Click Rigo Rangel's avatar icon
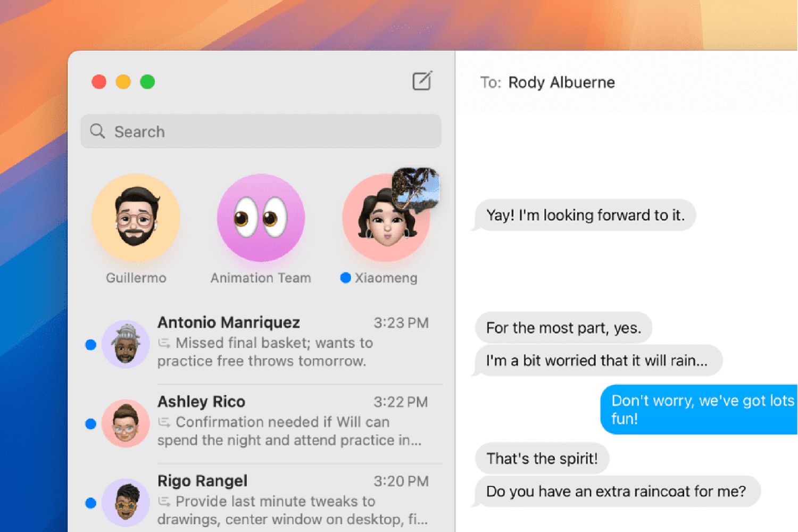Viewport: 798px width, 532px height. [126, 502]
